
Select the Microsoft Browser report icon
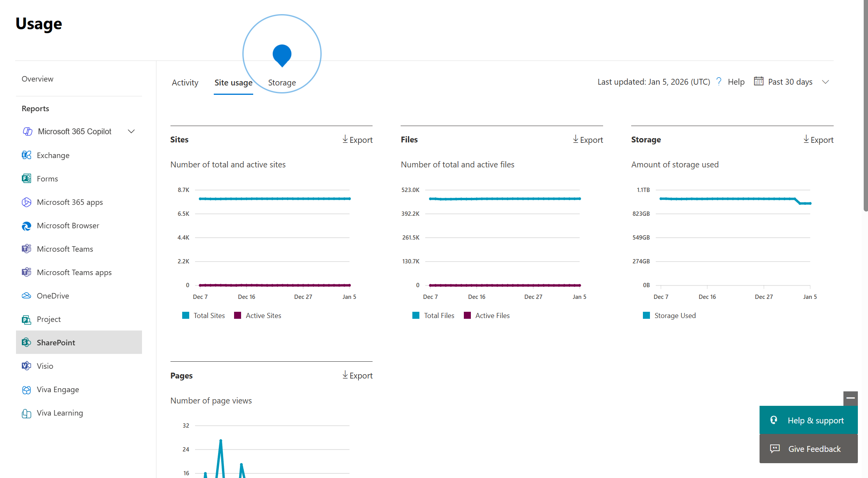click(26, 226)
